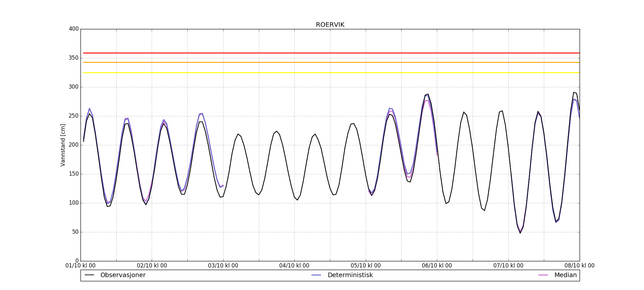
Task: Click the 0 y-axis tick label
Action: 77,261
